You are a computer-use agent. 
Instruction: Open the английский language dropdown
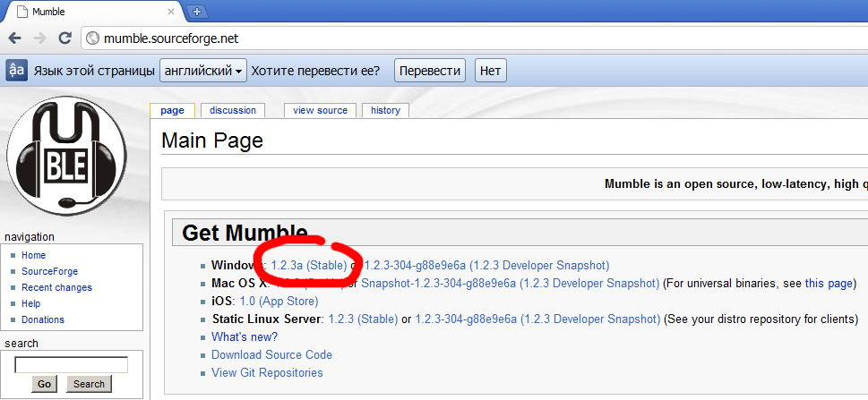(203, 71)
